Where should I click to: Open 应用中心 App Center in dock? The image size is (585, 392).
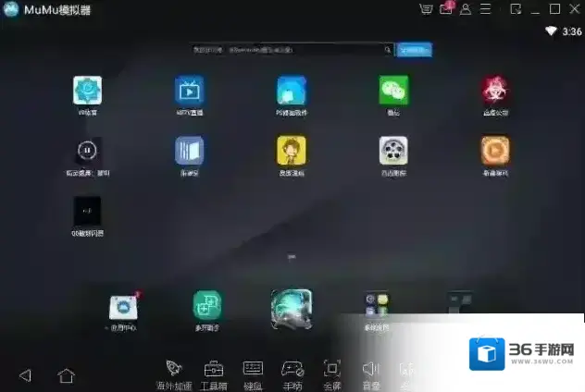pyautogui.click(x=123, y=308)
